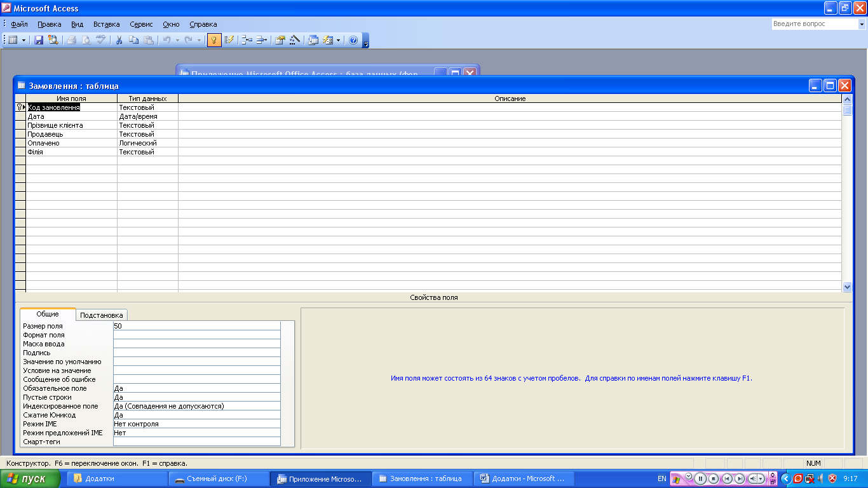Viewport: 868px width, 488px height.
Task: Click the Copy icon in toolbar
Action: [133, 40]
